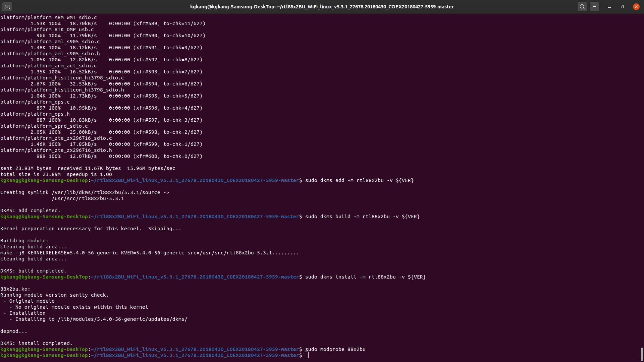Screen dimensions: 644x362
Task: Click 'Creating symlink' output line
Action: pos(85,192)
